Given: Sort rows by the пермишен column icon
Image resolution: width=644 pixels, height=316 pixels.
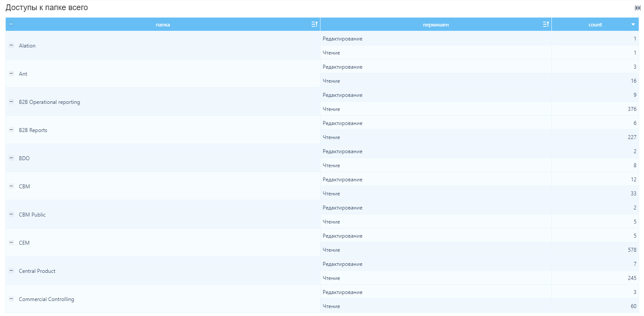Looking at the screenshot, I should coord(546,25).
